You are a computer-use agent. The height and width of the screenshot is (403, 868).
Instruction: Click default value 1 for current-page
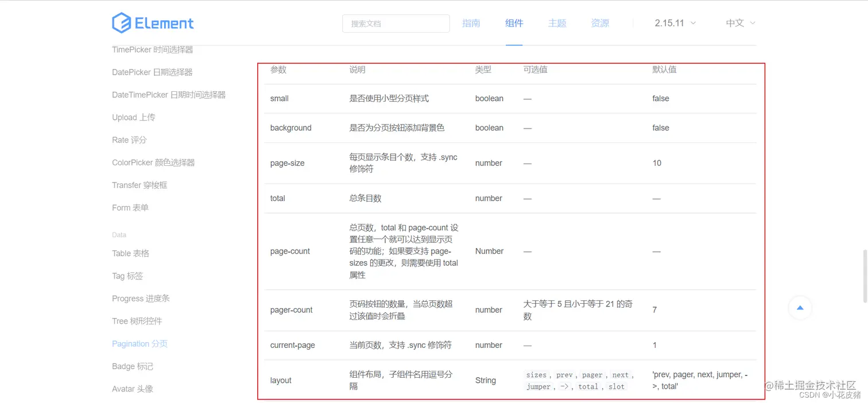[x=655, y=345]
